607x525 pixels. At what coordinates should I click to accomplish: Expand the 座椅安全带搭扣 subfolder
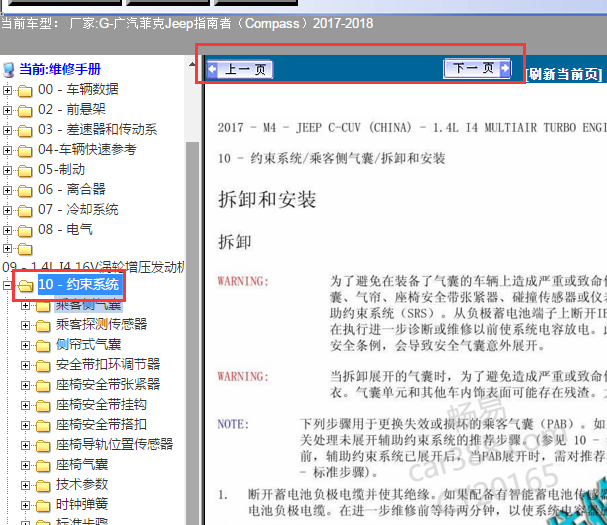pyautogui.click(x=25, y=425)
